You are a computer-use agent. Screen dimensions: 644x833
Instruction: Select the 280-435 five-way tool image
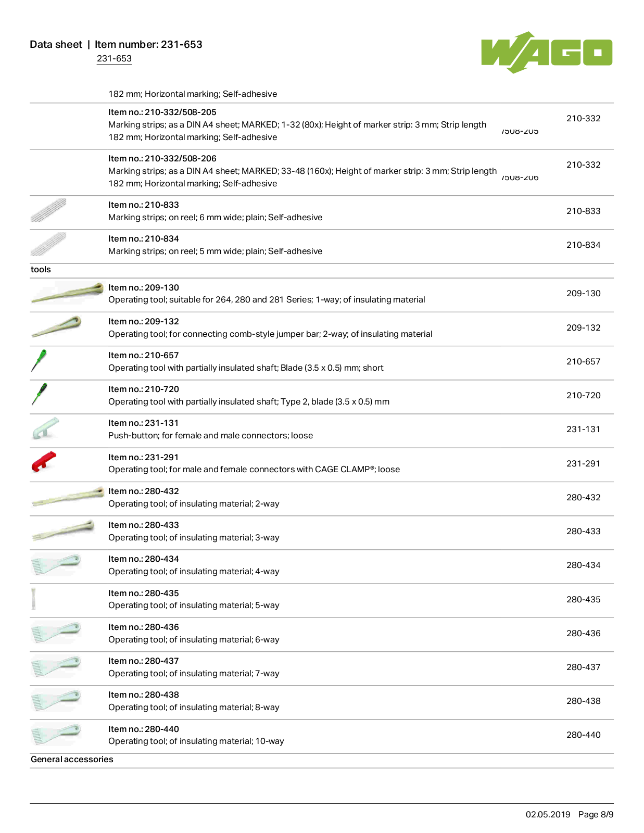(33, 599)
